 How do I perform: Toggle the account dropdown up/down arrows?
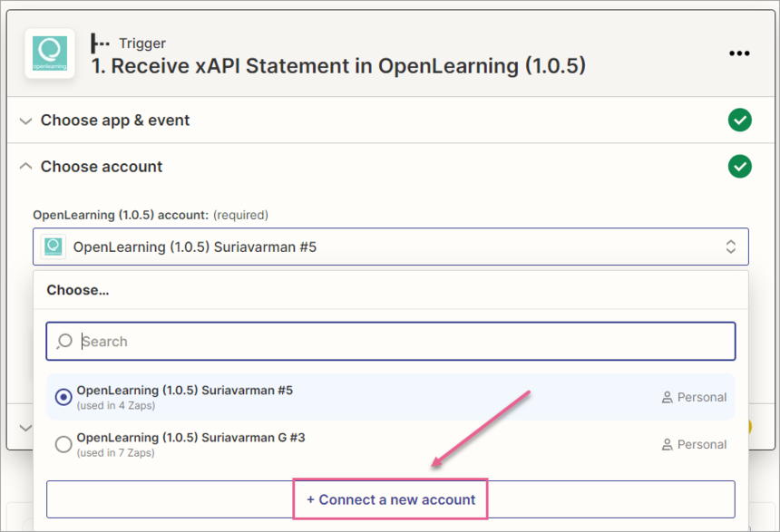pyautogui.click(x=730, y=247)
